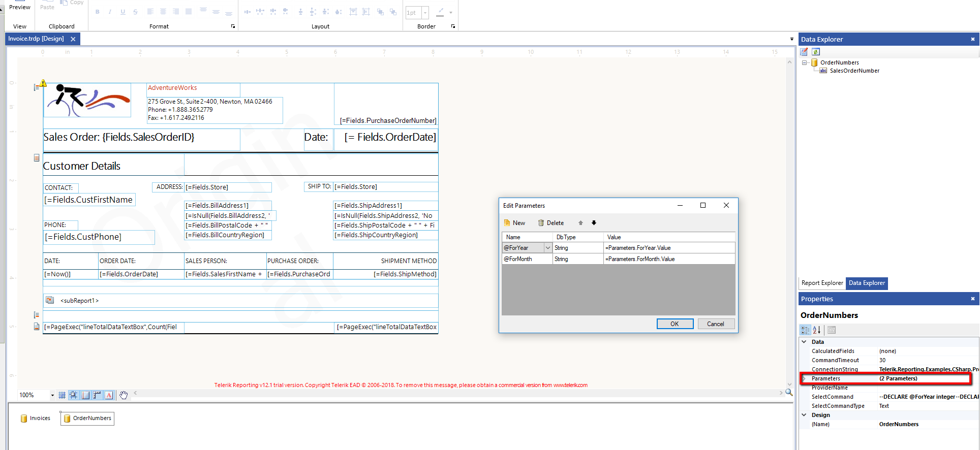Select the OrderNumbers data source component
Image resolution: width=980 pixels, height=450 pixels.
(x=87, y=419)
